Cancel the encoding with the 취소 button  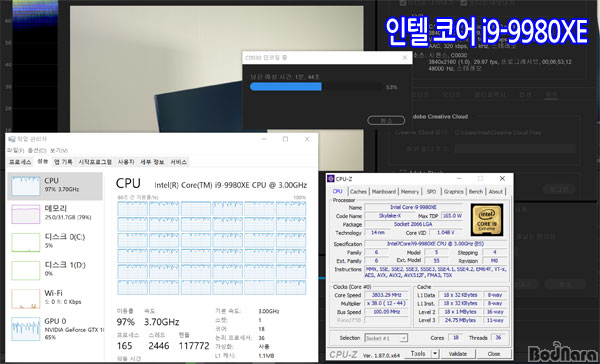point(386,121)
